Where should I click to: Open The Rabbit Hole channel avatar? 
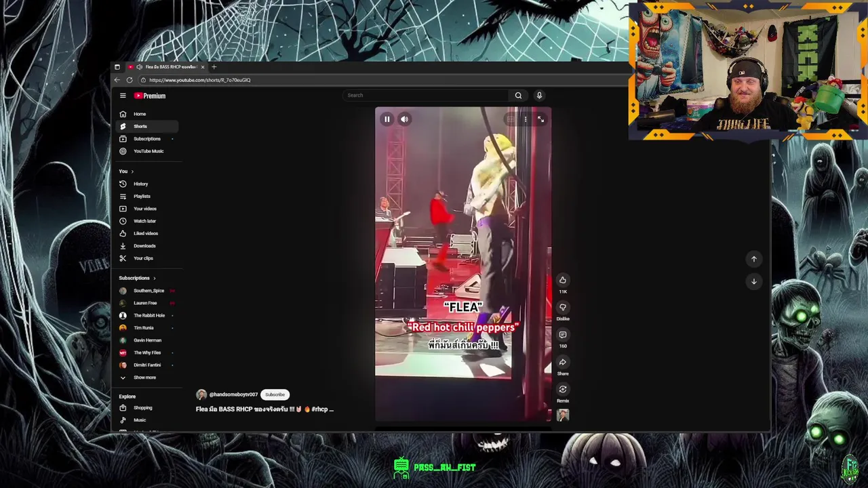[x=123, y=315]
